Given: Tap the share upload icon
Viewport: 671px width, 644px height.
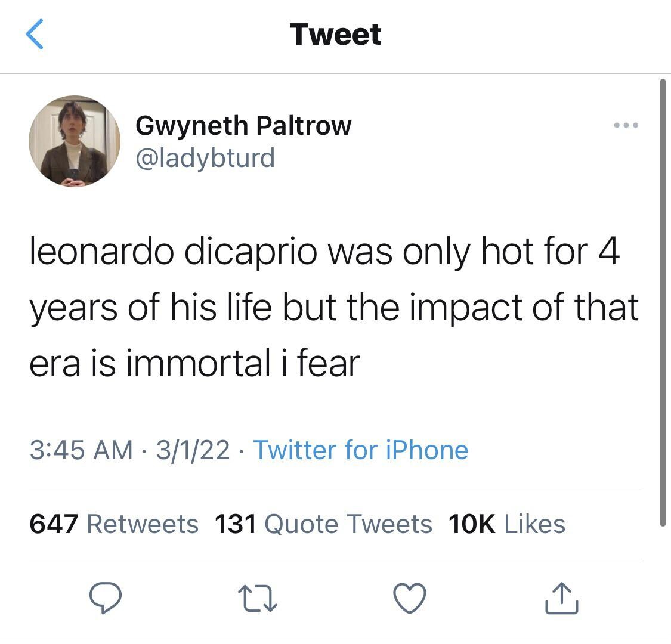Looking at the screenshot, I should click(561, 599).
